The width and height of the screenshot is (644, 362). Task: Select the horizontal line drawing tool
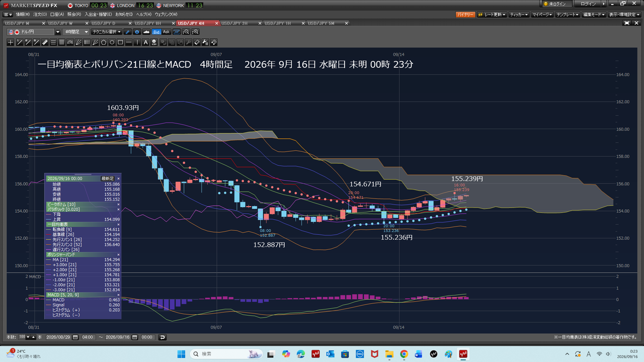point(129,42)
